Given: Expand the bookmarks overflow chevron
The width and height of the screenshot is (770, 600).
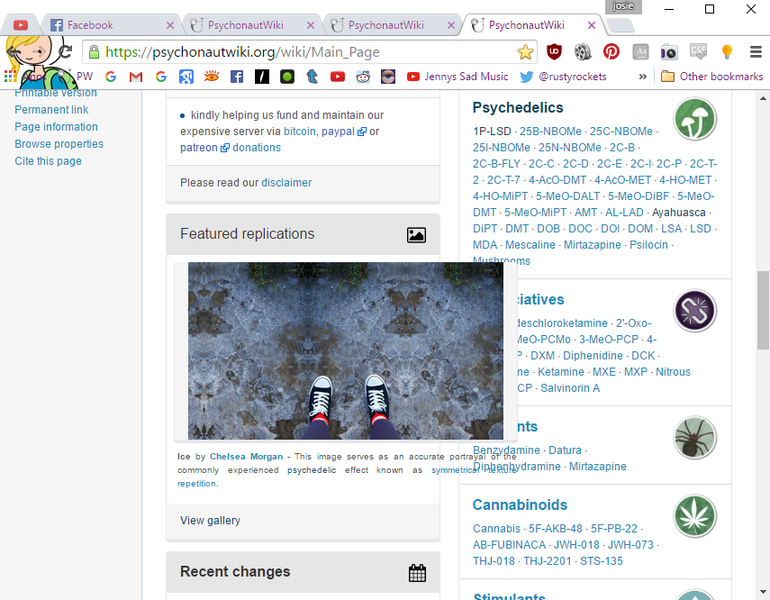Looking at the screenshot, I should 642,77.
